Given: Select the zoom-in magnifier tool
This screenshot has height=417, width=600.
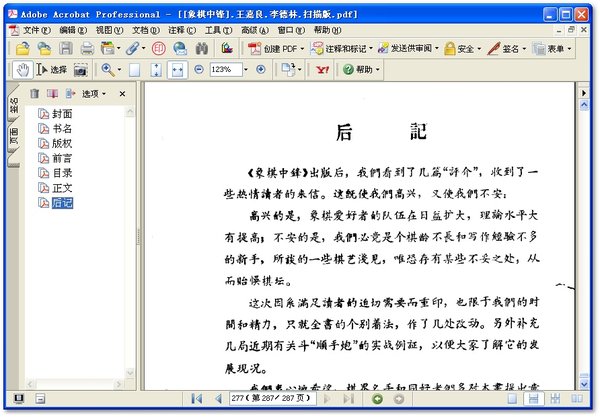Looking at the screenshot, I should [108, 70].
